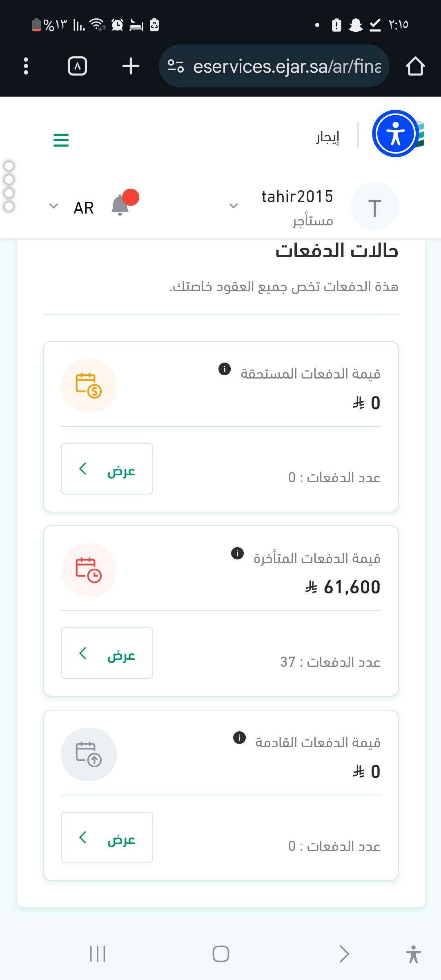The height and width of the screenshot is (980, 441).
Task: Click the blue accessibility icon
Action: pos(395,134)
